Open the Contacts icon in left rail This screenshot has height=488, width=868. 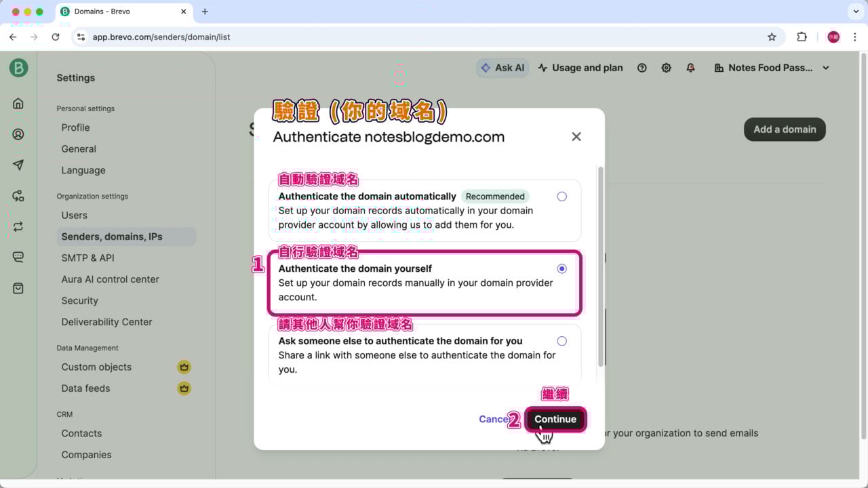click(x=18, y=134)
